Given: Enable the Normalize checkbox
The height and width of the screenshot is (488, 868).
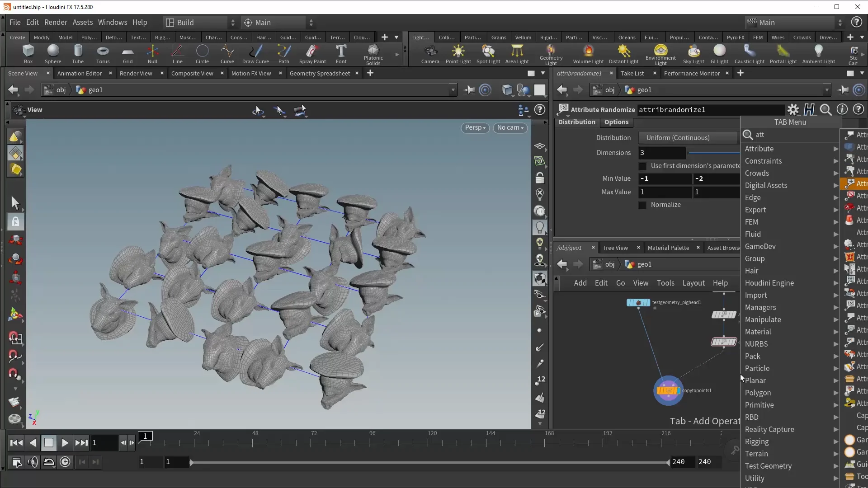Looking at the screenshot, I should pos(642,205).
